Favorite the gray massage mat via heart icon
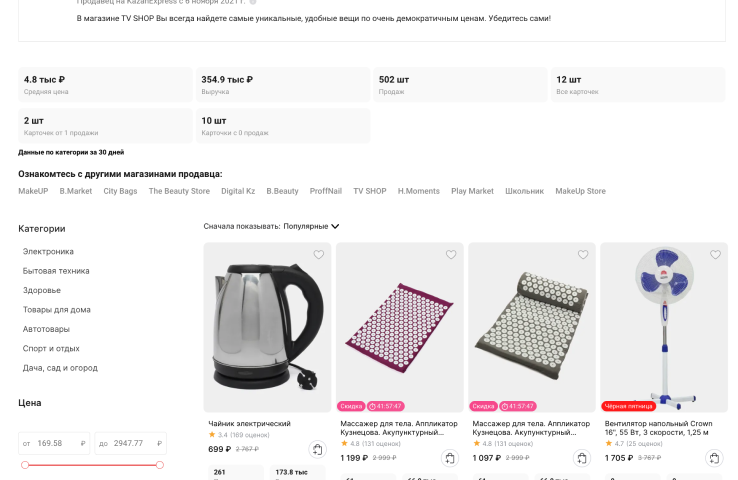Screen dimensions: 738x480 (x=583, y=255)
